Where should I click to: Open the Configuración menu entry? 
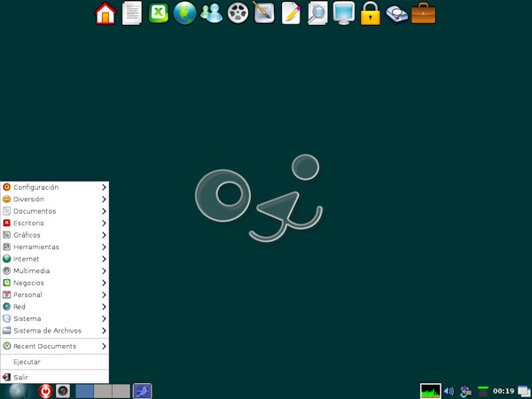pyautogui.click(x=55, y=187)
